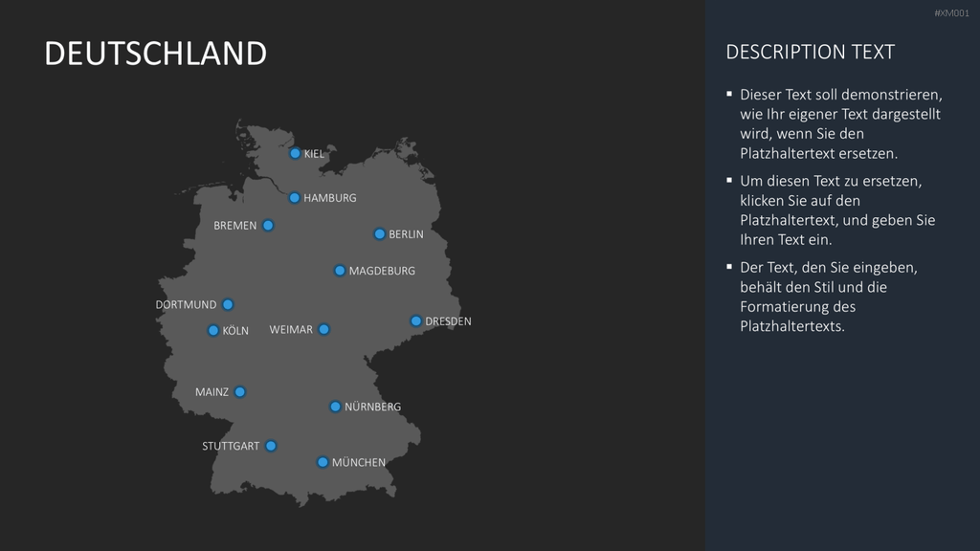Select the KÖLN label text
980x551 pixels.
(x=235, y=330)
